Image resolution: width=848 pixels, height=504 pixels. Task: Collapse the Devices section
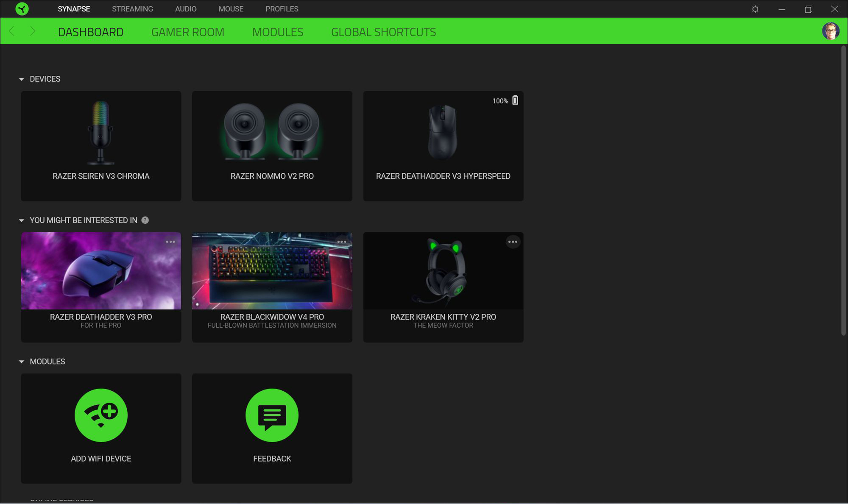(x=22, y=79)
